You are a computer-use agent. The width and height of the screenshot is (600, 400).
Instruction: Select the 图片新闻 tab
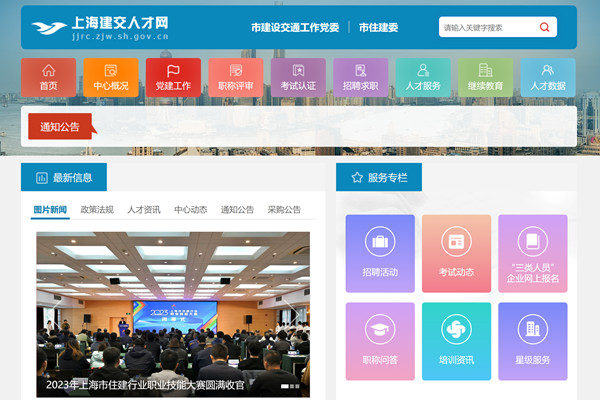click(50, 210)
